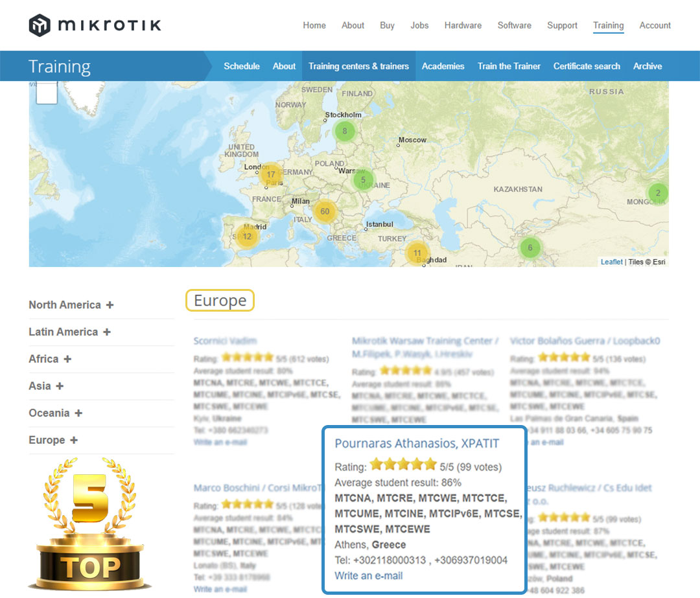Expand the Latin America region list

69,332
